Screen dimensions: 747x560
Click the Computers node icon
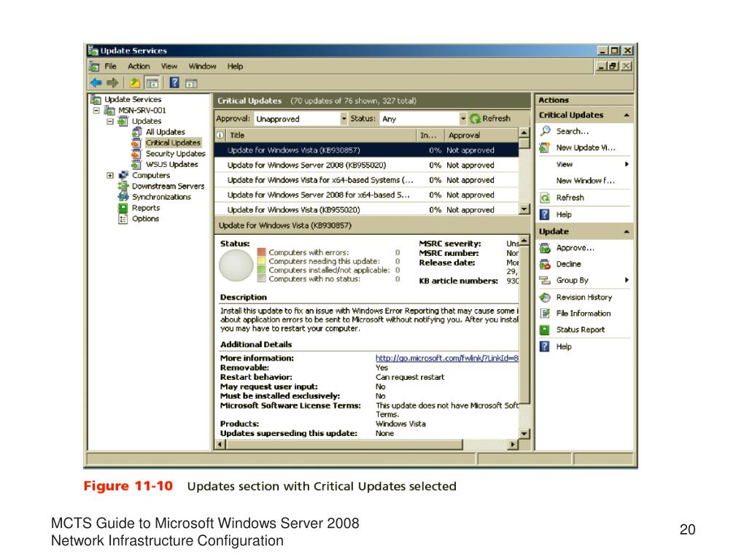(x=123, y=175)
